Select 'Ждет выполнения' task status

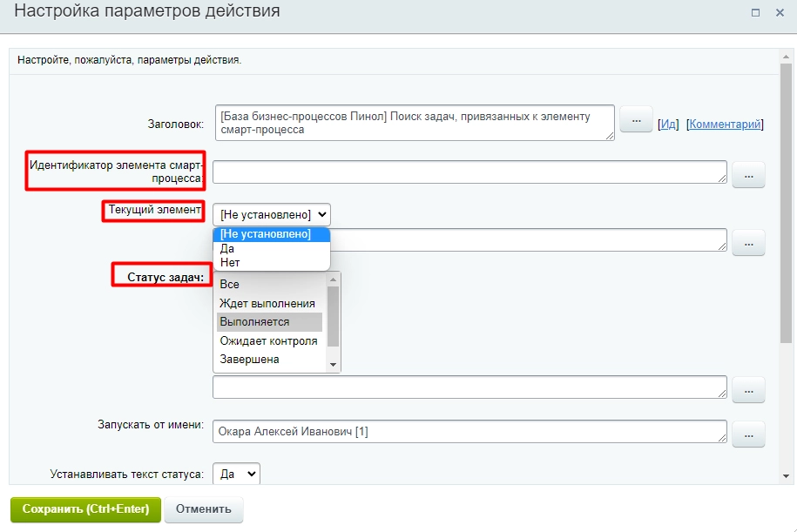pyautogui.click(x=267, y=303)
